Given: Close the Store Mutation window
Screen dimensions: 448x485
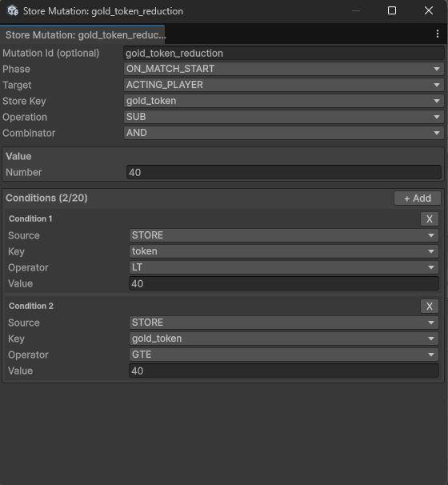Looking at the screenshot, I should [x=429, y=11].
